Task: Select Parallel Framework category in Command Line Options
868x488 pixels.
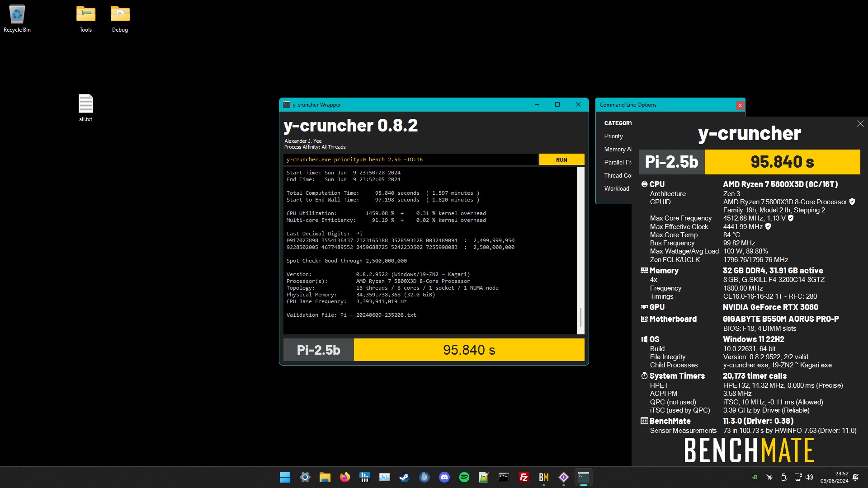Action: [x=618, y=162]
